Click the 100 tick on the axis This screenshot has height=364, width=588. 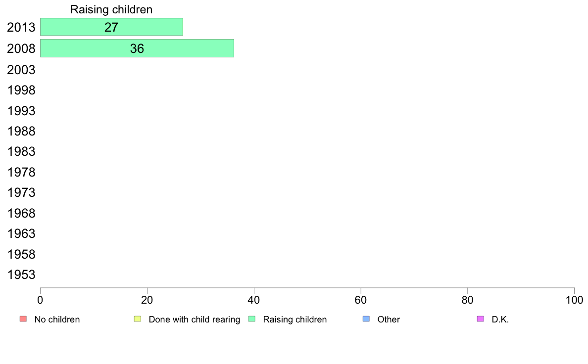[574, 300]
